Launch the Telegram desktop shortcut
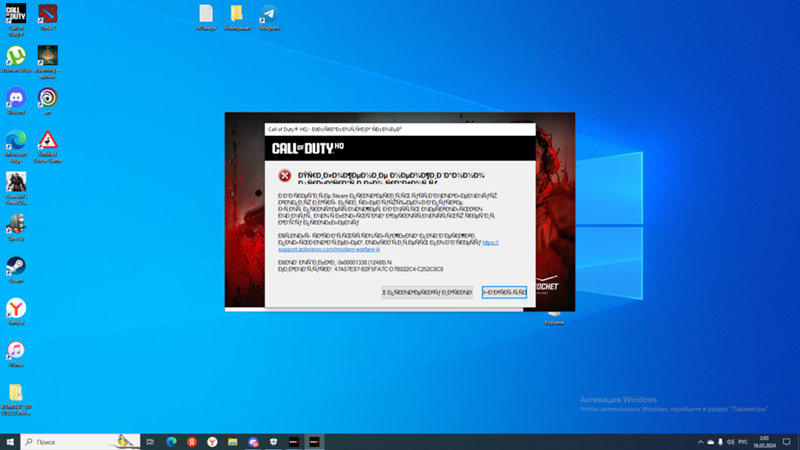The width and height of the screenshot is (800, 450). click(x=269, y=17)
